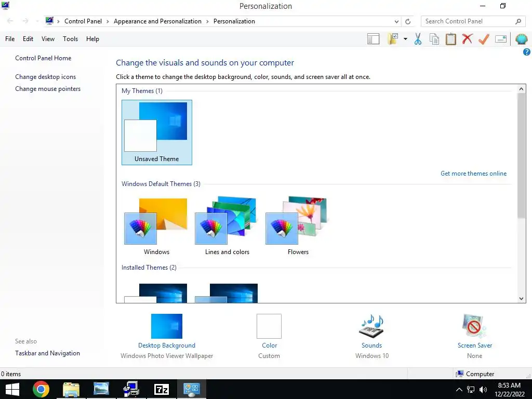Click the network tray icon

471,390
